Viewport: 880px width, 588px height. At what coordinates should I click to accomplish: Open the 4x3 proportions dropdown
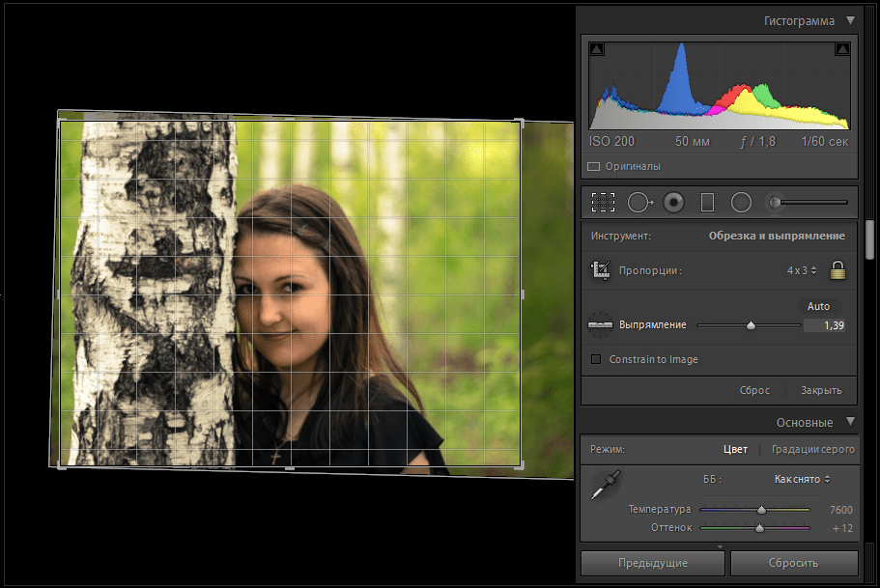801,270
